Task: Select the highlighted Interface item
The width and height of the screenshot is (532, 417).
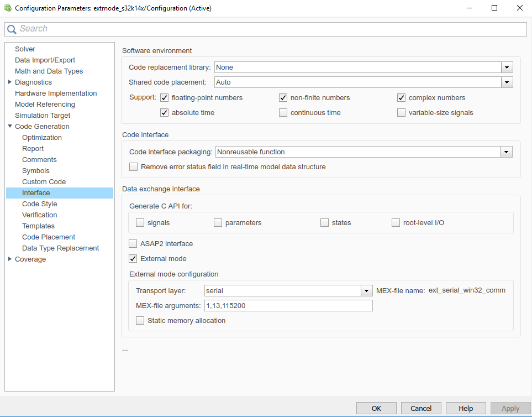Action: coord(60,193)
